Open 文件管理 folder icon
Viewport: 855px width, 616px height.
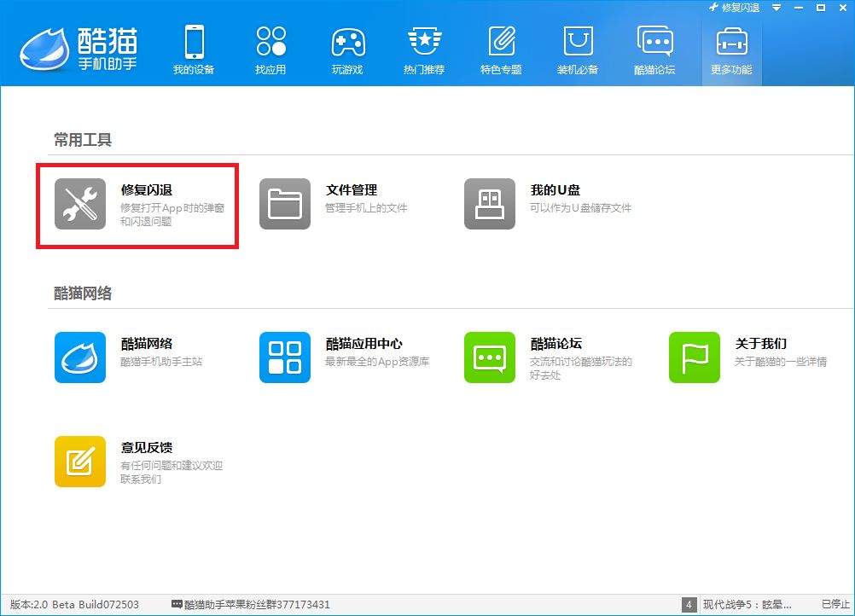coord(285,204)
